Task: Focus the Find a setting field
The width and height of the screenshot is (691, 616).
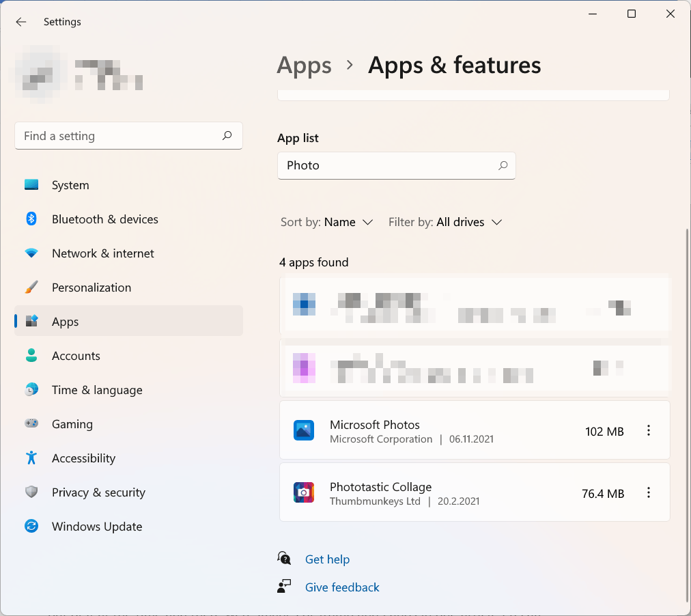Action: point(128,136)
